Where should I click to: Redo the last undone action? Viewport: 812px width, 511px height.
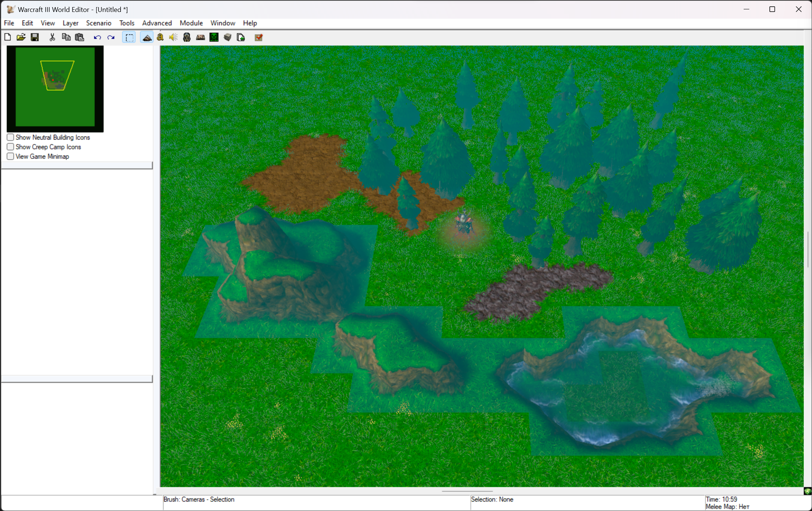pyautogui.click(x=111, y=37)
